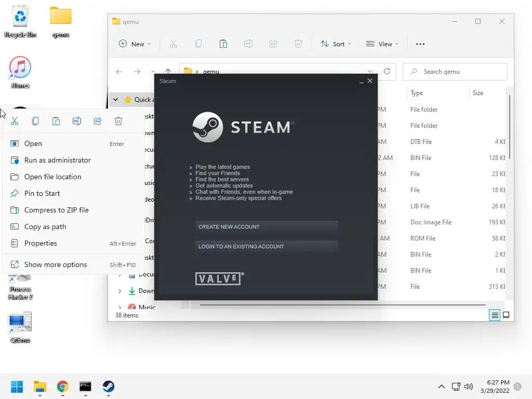
Task: Click Explorer Forward arrow
Action: [x=137, y=72]
